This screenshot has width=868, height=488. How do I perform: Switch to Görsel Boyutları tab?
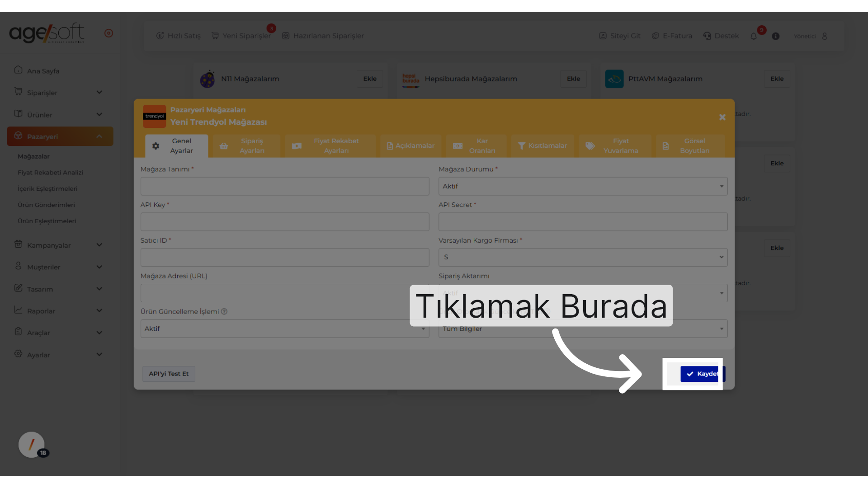(690, 146)
